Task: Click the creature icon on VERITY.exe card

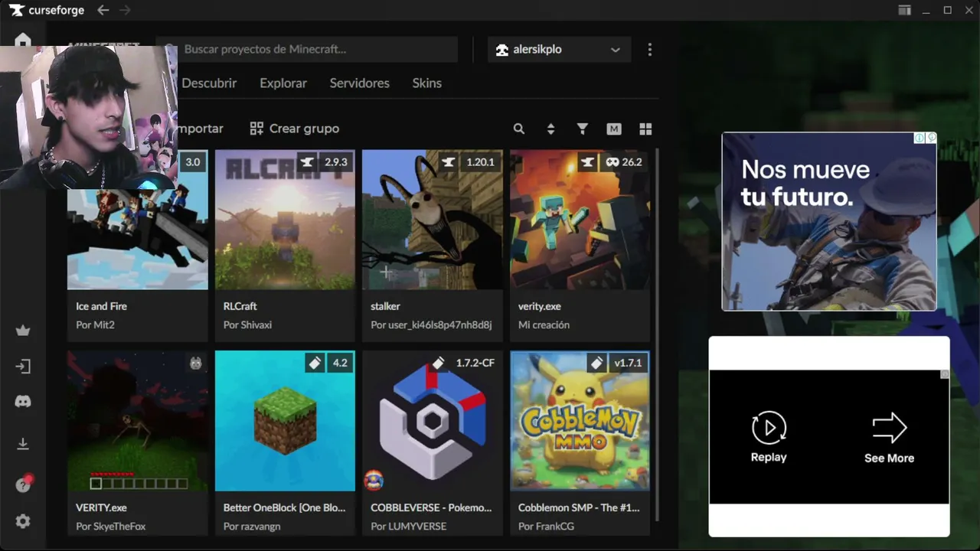Action: point(196,363)
